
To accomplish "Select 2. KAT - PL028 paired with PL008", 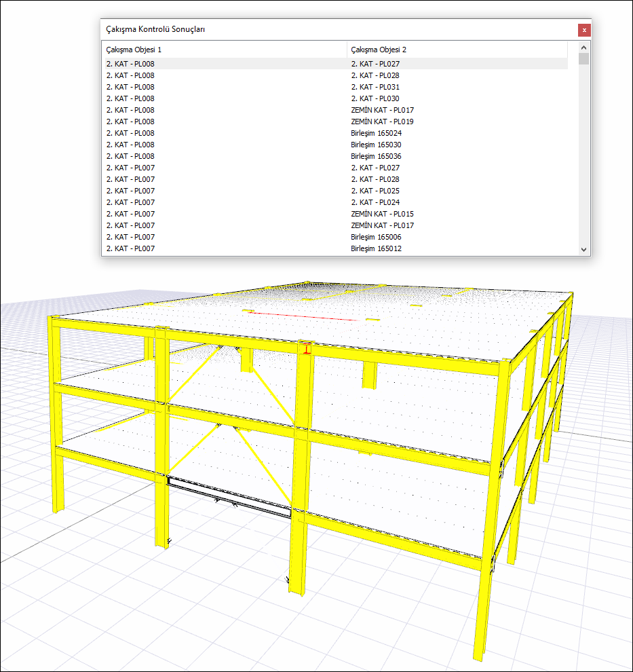I will click(375, 75).
